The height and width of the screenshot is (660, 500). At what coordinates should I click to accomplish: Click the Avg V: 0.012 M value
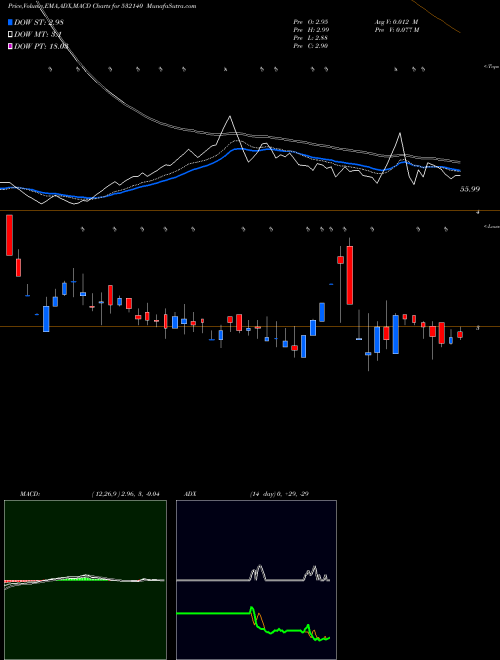(x=396, y=22)
